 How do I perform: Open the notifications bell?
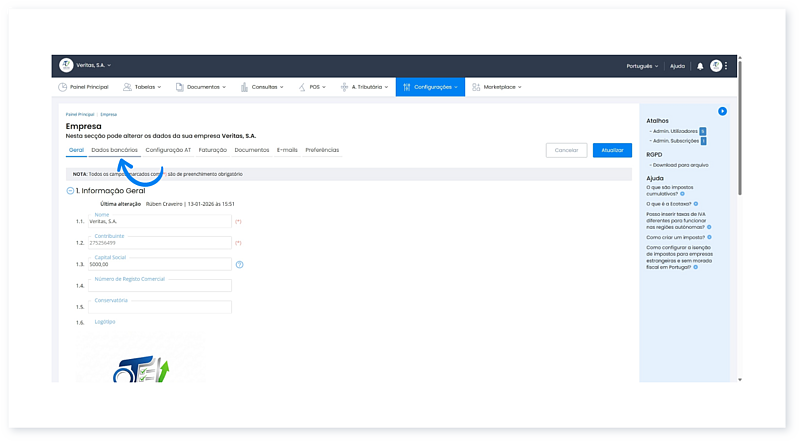pyautogui.click(x=700, y=66)
